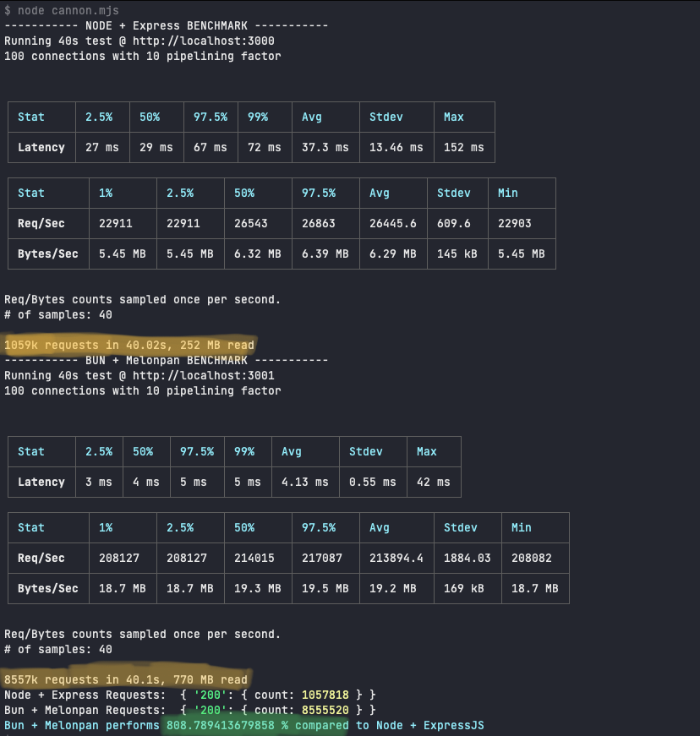Click the 'http://localhost:3000' URL text

click(203, 41)
